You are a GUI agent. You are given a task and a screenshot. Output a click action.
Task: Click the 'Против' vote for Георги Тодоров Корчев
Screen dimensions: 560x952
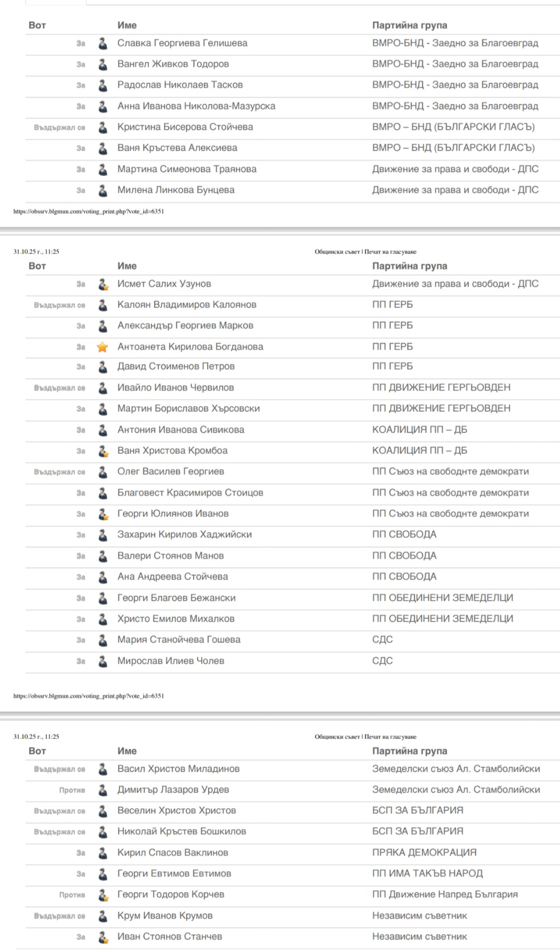[72, 895]
